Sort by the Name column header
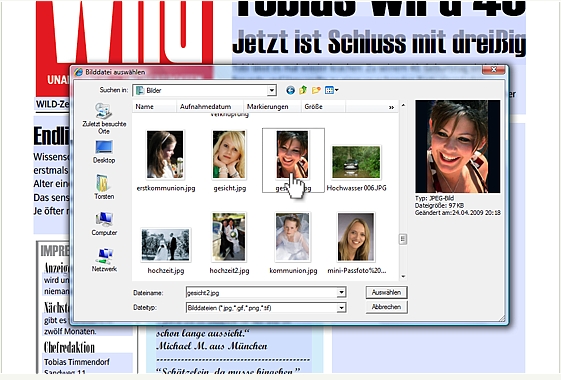561x380 pixels. [x=154, y=107]
